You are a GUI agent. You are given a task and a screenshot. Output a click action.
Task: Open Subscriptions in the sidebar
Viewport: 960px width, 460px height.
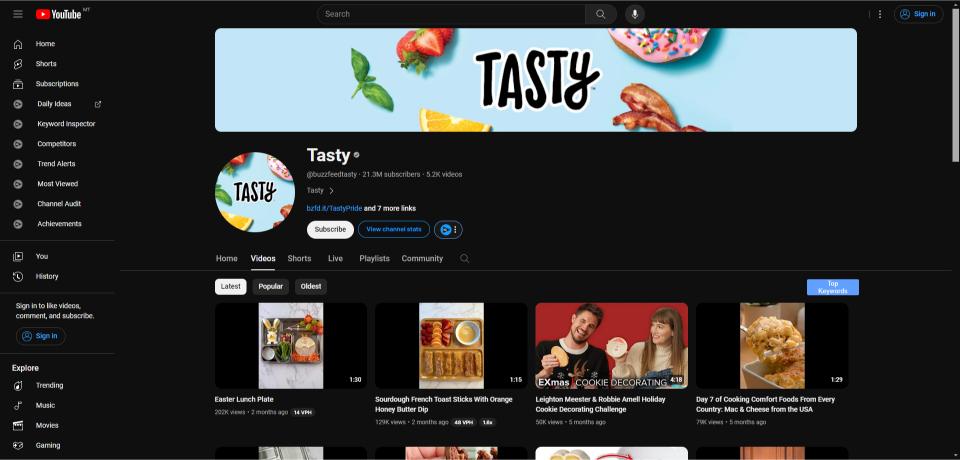coord(58,84)
